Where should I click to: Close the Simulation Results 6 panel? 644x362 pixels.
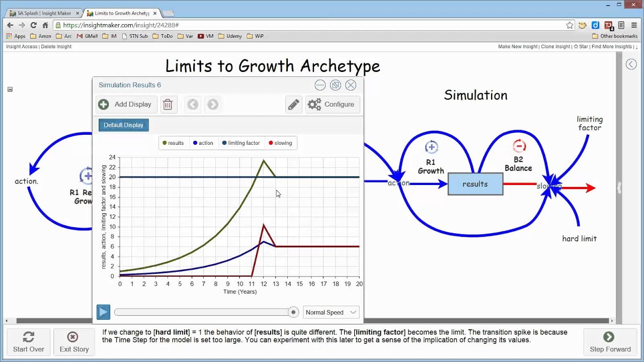pyautogui.click(x=351, y=85)
